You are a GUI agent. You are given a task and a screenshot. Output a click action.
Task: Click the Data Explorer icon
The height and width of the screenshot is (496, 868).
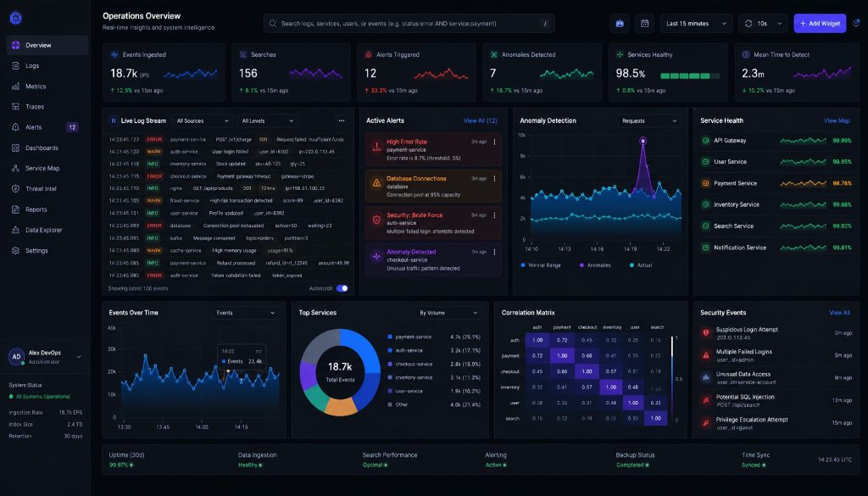15,230
